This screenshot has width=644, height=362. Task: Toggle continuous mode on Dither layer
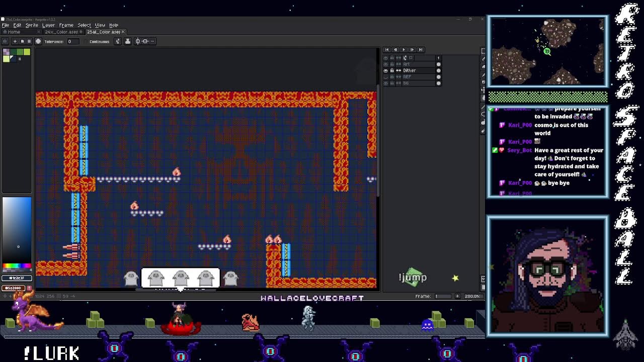pos(398,70)
